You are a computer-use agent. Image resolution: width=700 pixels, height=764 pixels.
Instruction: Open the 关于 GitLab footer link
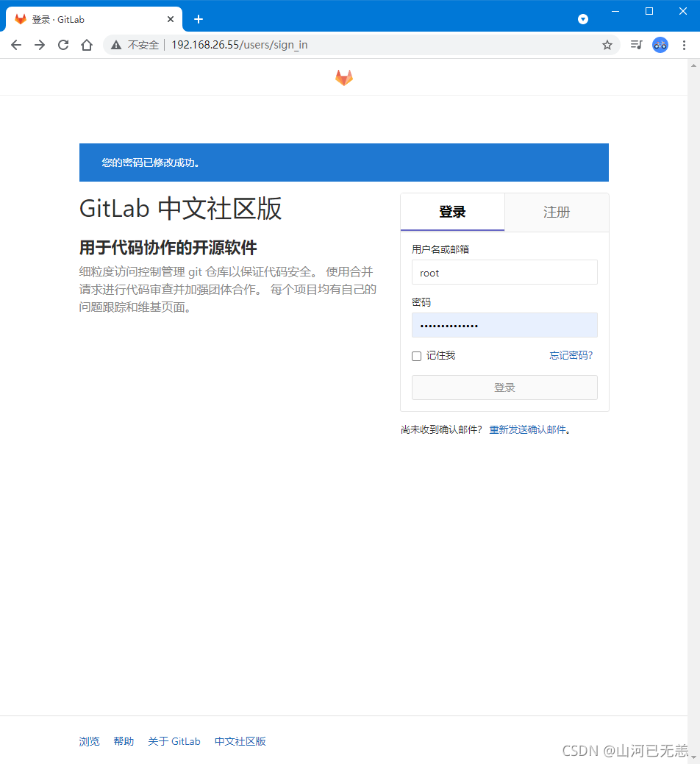pos(174,741)
